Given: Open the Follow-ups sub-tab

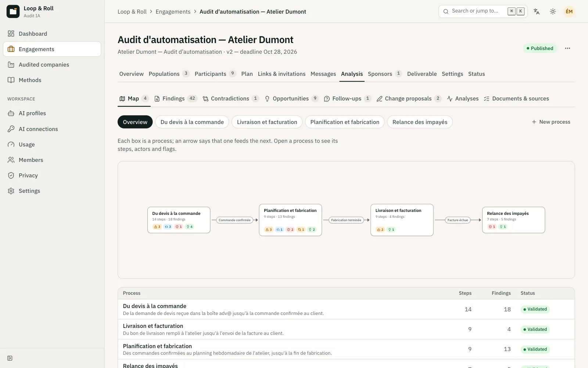Looking at the screenshot, I should (x=347, y=99).
